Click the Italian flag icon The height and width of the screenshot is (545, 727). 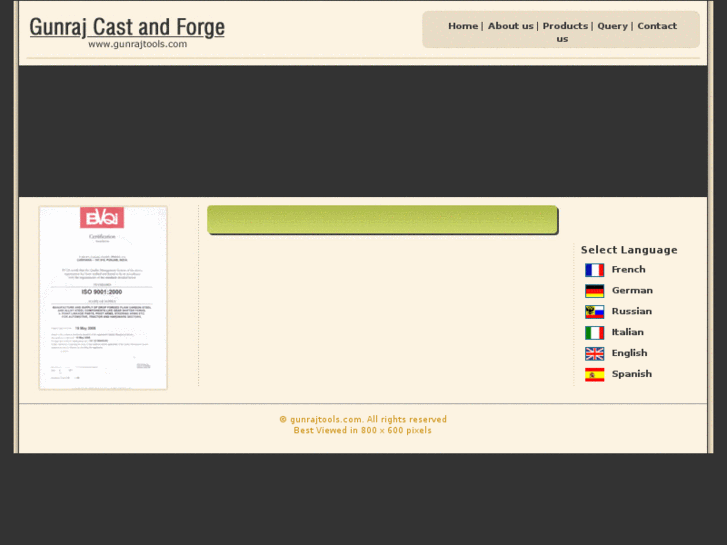click(x=594, y=333)
